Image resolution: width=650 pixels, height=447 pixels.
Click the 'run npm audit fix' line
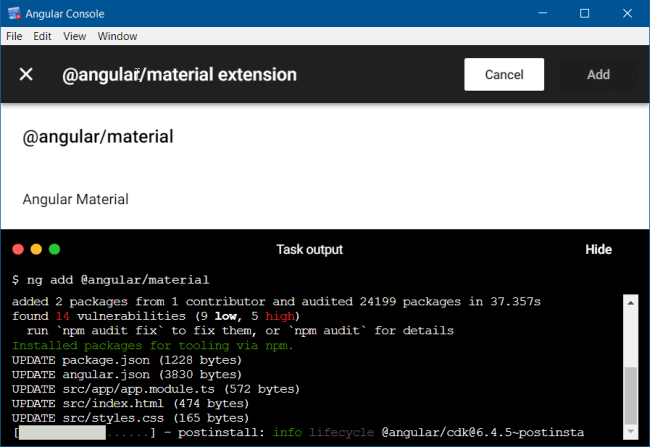point(240,330)
